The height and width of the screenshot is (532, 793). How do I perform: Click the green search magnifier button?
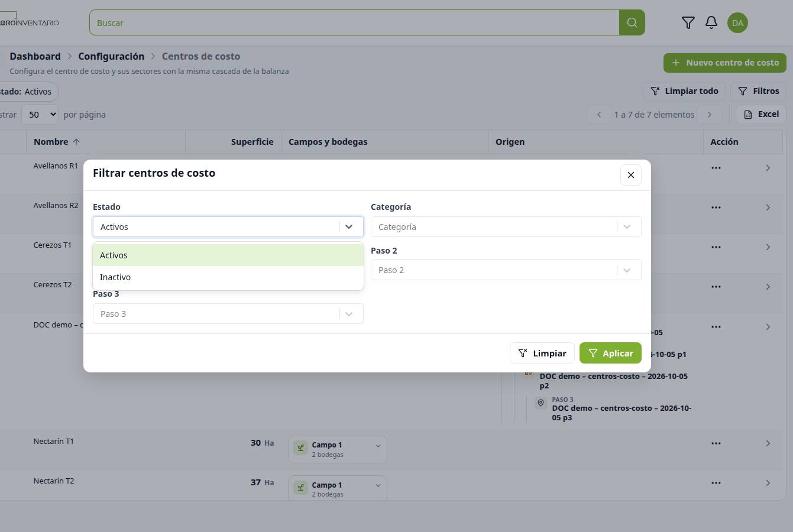tap(632, 22)
